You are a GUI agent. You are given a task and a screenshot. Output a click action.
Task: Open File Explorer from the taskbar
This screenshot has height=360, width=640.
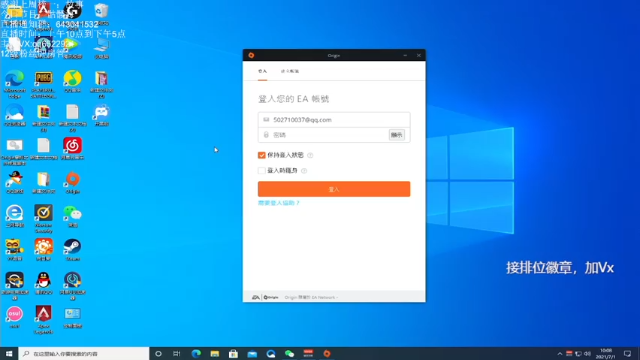coord(215,353)
